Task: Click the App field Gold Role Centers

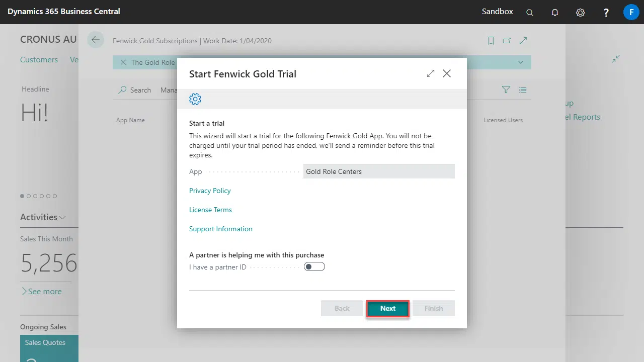Action: pos(378,171)
